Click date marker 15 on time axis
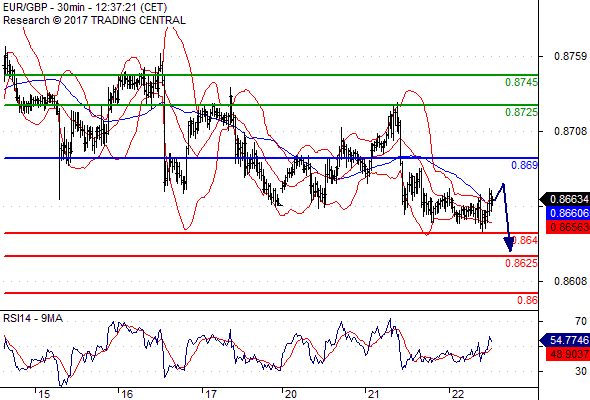This screenshot has width=590, height=400. (44, 394)
